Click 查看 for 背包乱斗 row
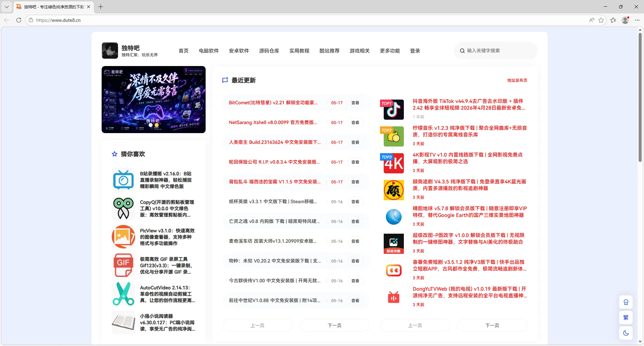Image resolution: width=644 pixels, height=346 pixels. (x=355, y=182)
